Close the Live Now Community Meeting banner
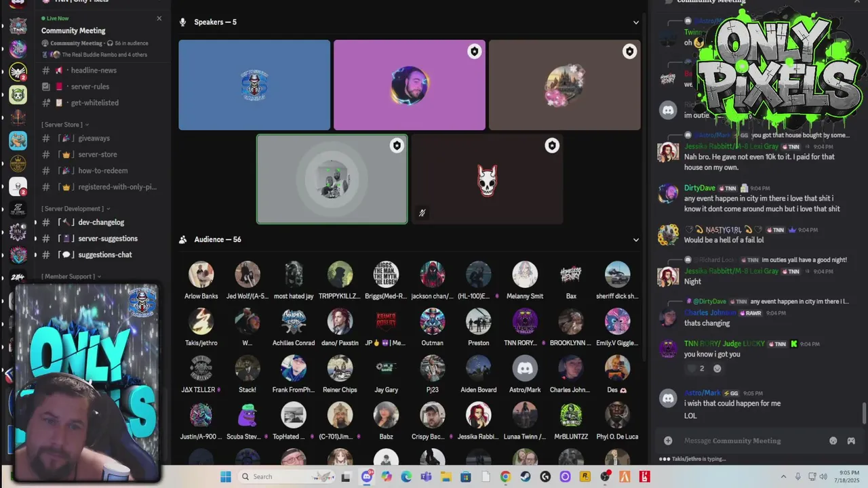Viewport: 868px width, 488px height. (159, 18)
